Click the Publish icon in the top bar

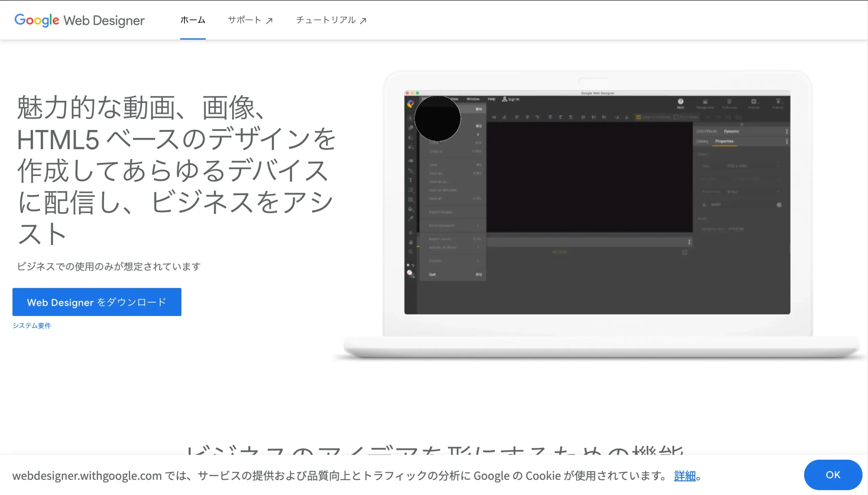click(778, 102)
